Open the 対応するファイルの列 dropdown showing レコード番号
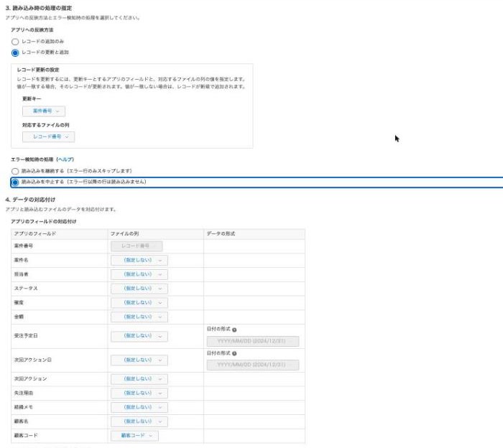Image resolution: width=503 pixels, height=448 pixels. coord(48,137)
